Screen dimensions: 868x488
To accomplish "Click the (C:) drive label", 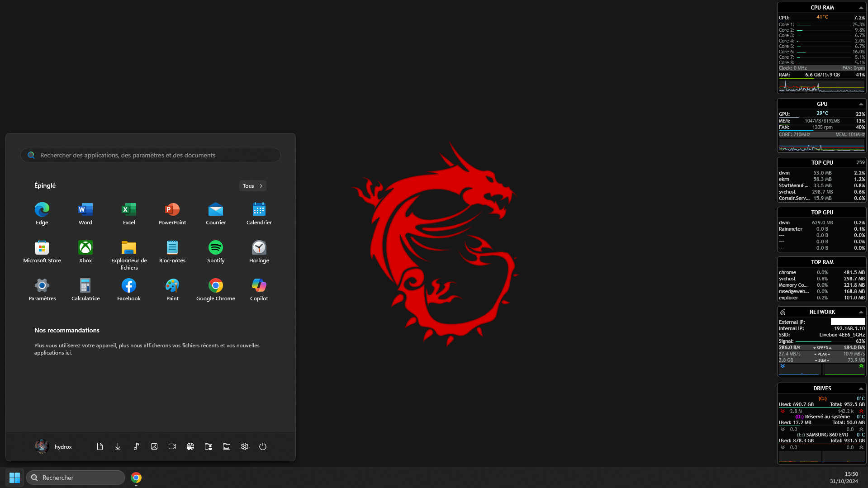I will (x=822, y=398).
